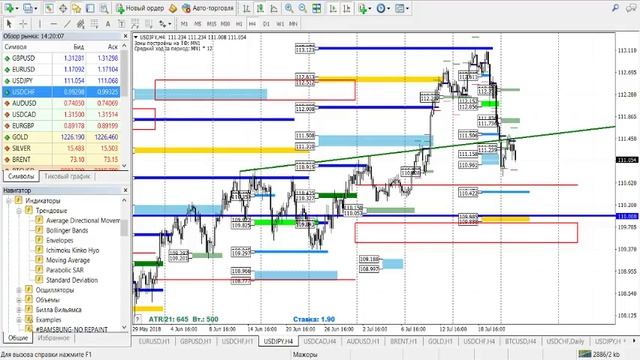Toggle the Market Watch panel toolbar icon
This screenshot has width=640, height=360.
49,8
